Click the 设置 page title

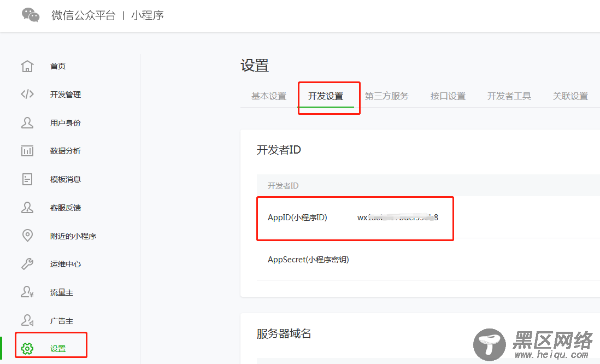point(255,65)
